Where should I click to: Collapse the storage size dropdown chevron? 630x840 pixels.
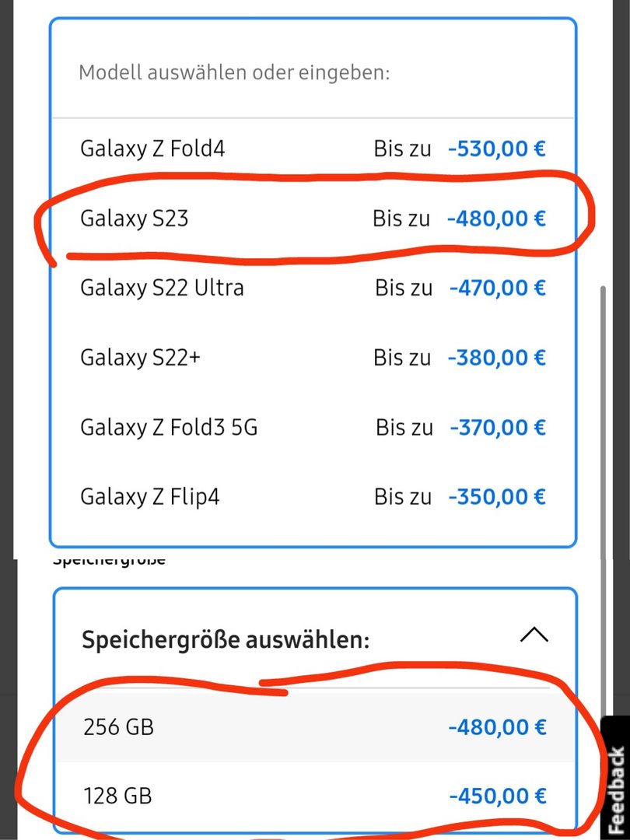(x=534, y=635)
